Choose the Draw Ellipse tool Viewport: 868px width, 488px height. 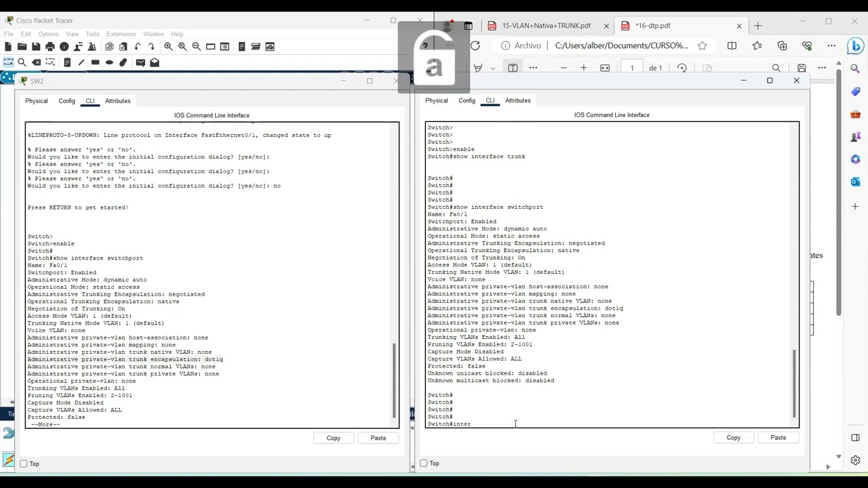tap(109, 62)
